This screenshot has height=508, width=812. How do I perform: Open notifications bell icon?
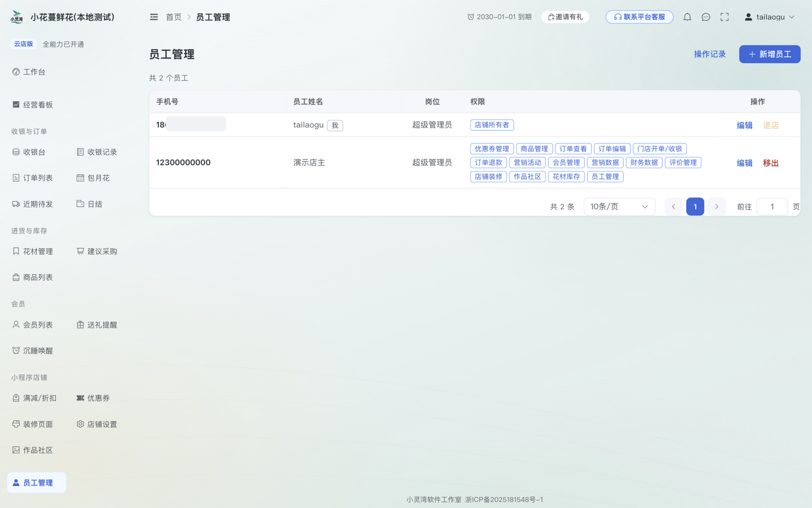(x=687, y=17)
